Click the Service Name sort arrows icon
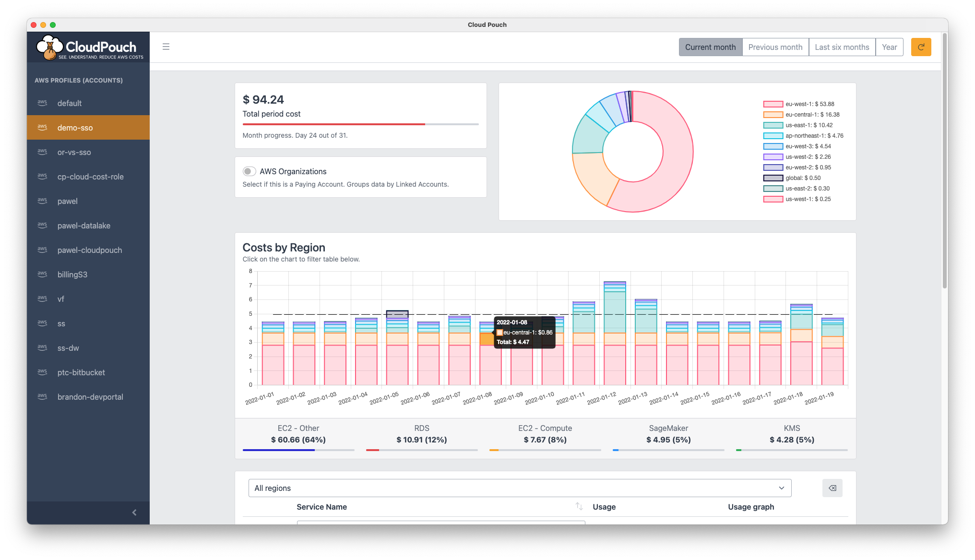Image resolution: width=975 pixels, height=560 pixels. coord(579,506)
